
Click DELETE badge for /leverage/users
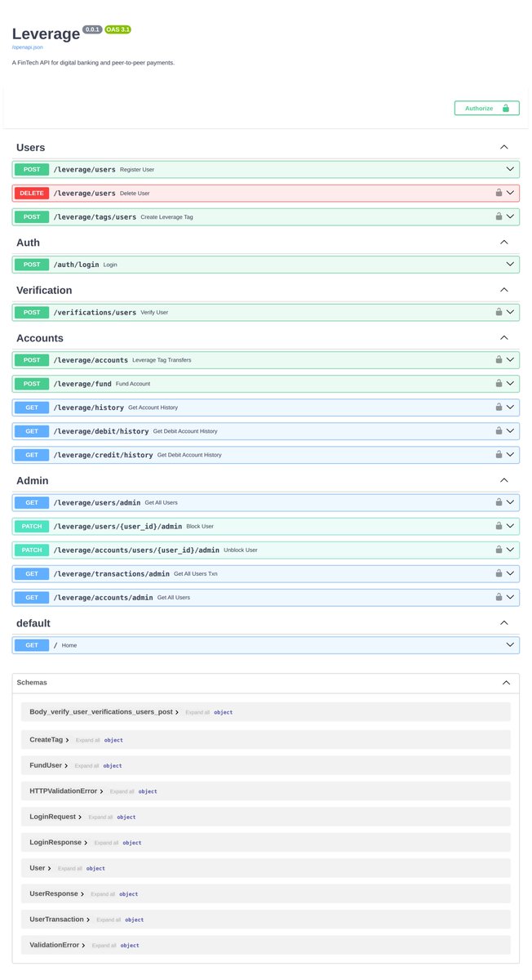pos(32,193)
